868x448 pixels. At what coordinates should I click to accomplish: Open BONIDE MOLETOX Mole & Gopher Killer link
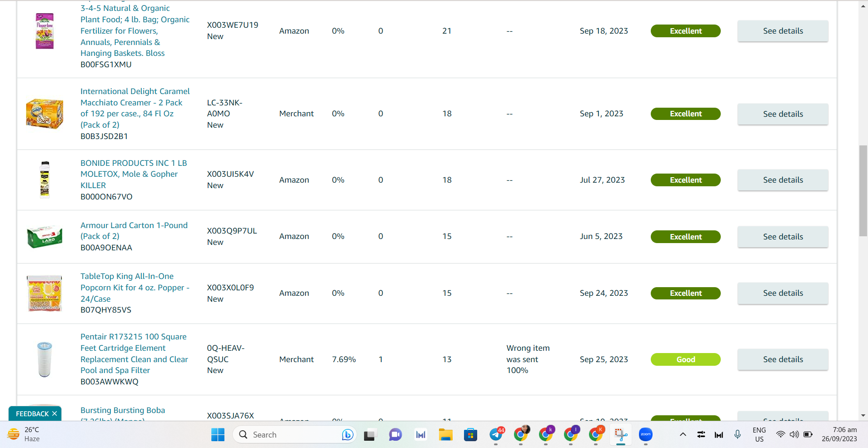(134, 174)
